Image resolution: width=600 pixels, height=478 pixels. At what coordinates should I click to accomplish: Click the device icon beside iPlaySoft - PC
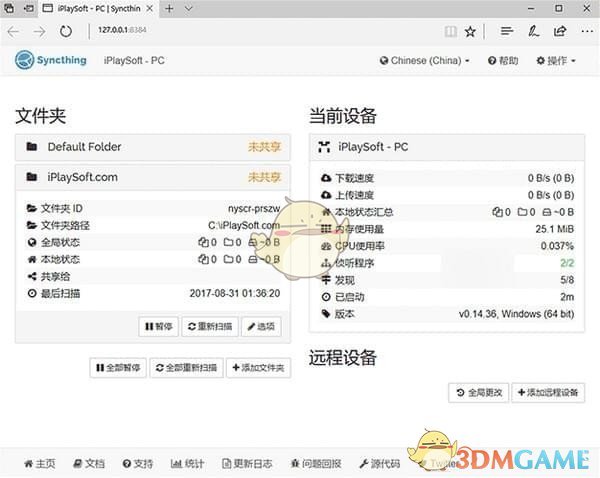(x=324, y=147)
